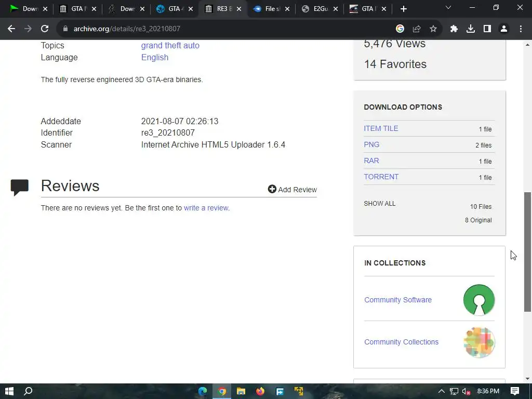532x399 pixels.
Task: Go back using the browser back arrow
Action: tap(11, 29)
